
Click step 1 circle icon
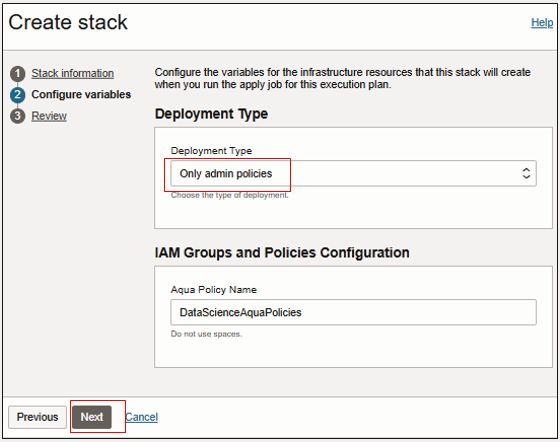[x=18, y=74]
